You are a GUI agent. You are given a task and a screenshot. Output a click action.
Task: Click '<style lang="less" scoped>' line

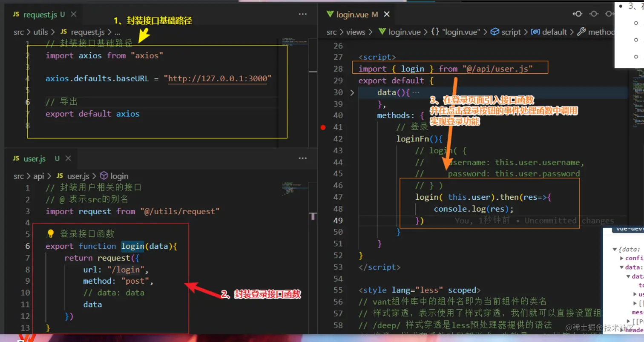coord(420,290)
